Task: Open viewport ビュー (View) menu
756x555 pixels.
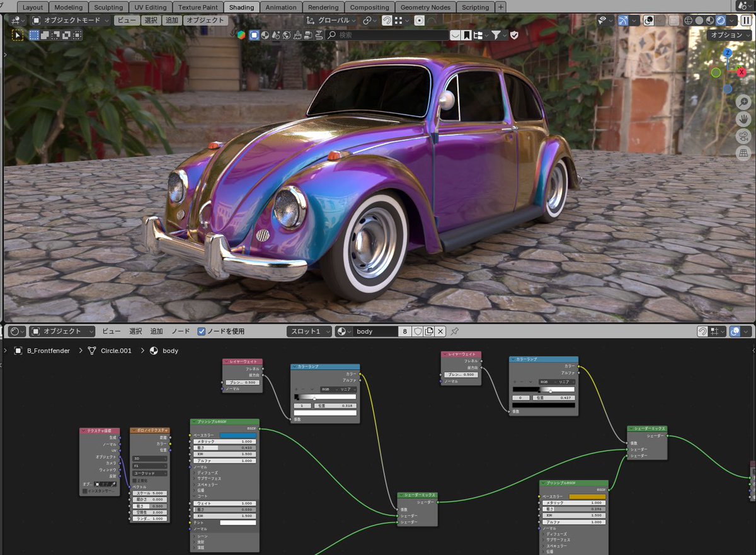Action: coord(127,20)
